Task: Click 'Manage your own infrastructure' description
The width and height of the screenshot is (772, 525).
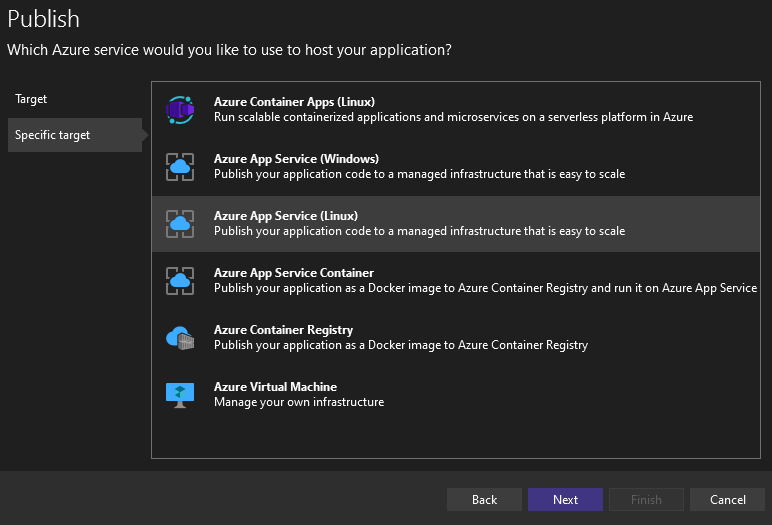Action: [x=299, y=402]
